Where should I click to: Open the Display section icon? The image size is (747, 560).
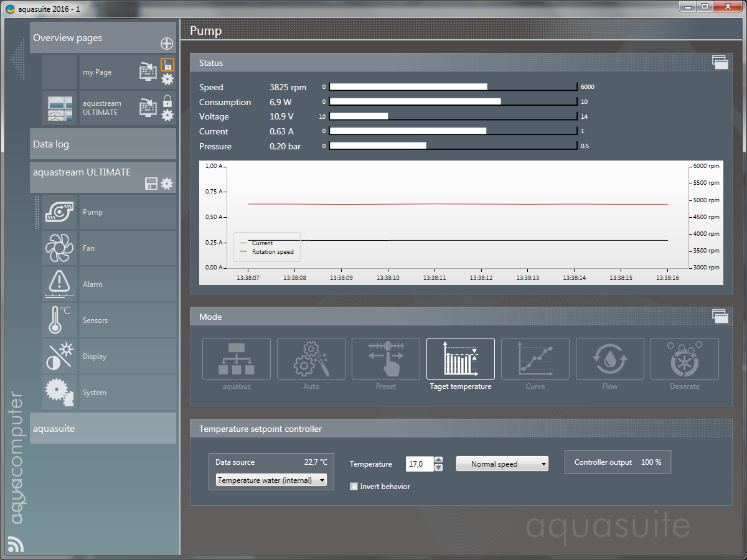pyautogui.click(x=60, y=357)
